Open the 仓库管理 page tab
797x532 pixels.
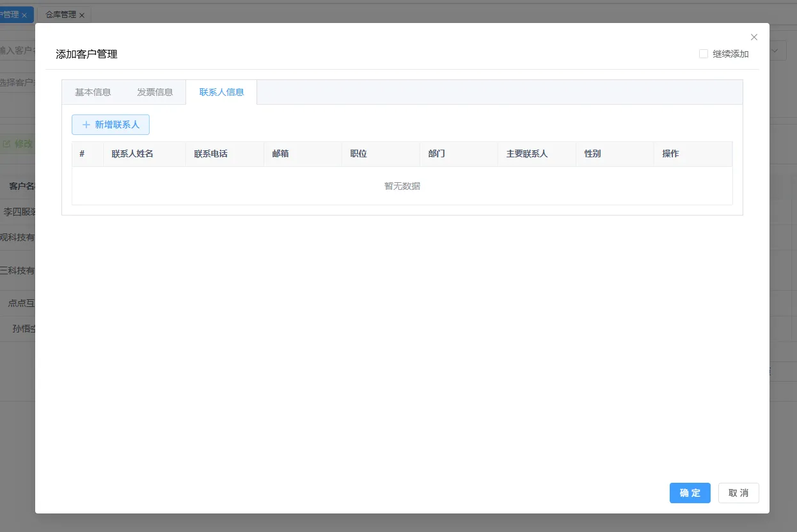click(x=60, y=14)
